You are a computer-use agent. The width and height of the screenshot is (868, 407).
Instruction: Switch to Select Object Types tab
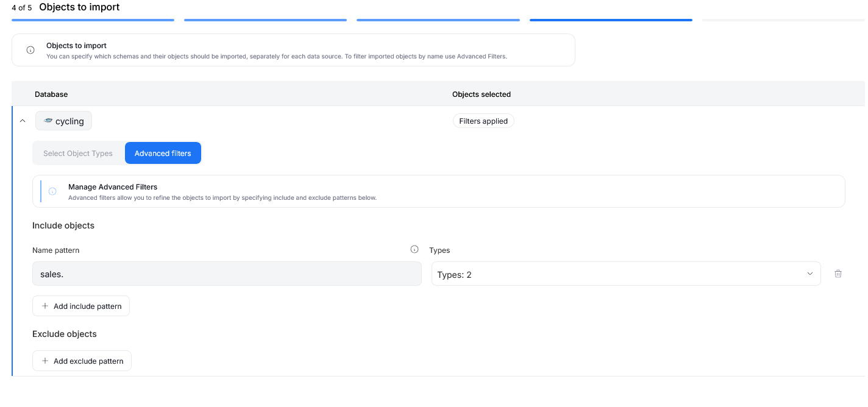tap(78, 154)
